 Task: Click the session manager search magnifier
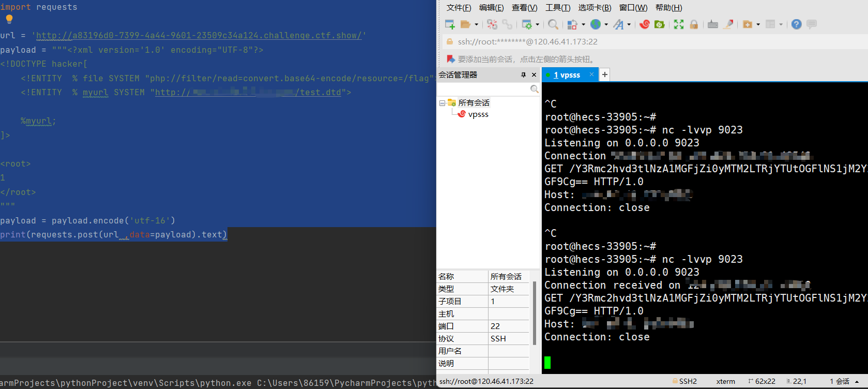pyautogui.click(x=535, y=89)
